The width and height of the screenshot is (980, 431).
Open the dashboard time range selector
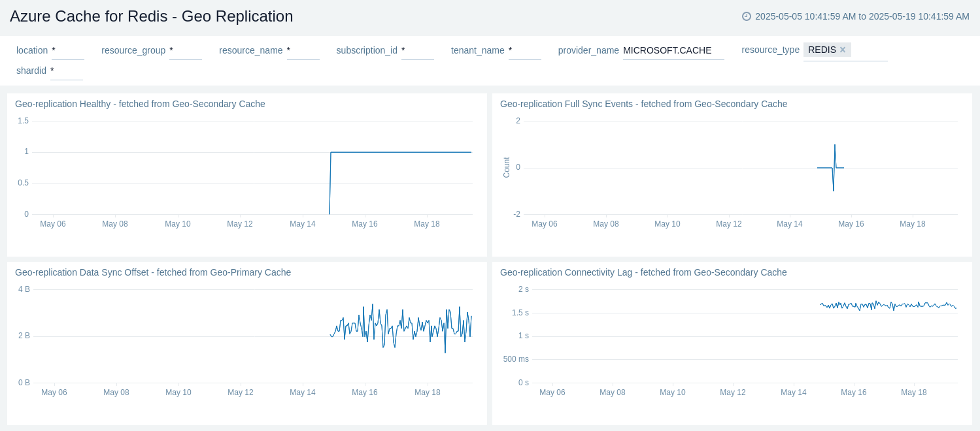[x=856, y=16]
